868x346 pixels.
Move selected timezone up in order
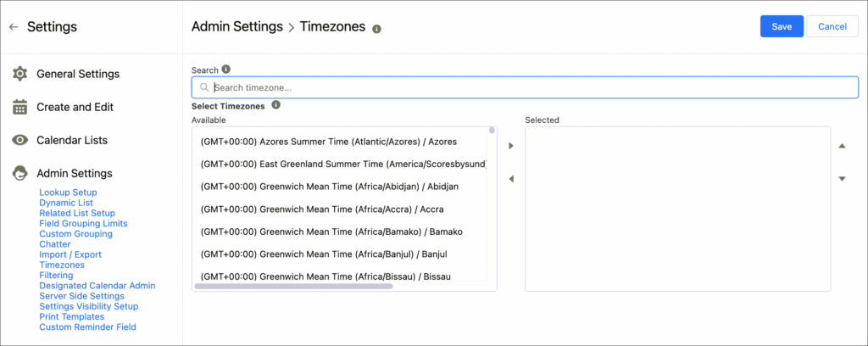pos(842,147)
